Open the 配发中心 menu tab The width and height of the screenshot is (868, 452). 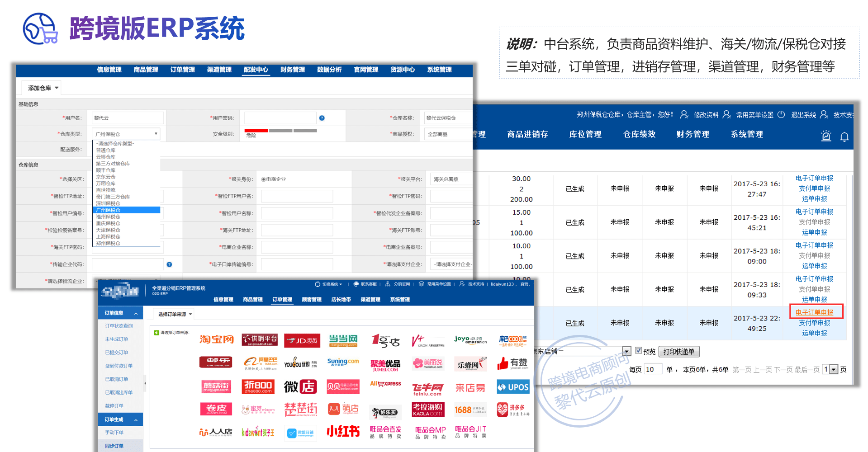pyautogui.click(x=256, y=70)
